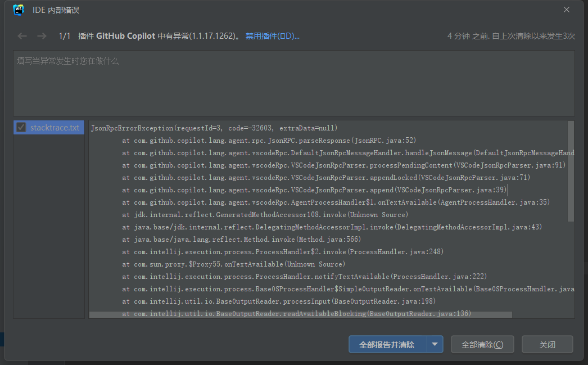
Task: Click the disable plugin link for GitHub Copilot
Action: pyautogui.click(x=272, y=36)
